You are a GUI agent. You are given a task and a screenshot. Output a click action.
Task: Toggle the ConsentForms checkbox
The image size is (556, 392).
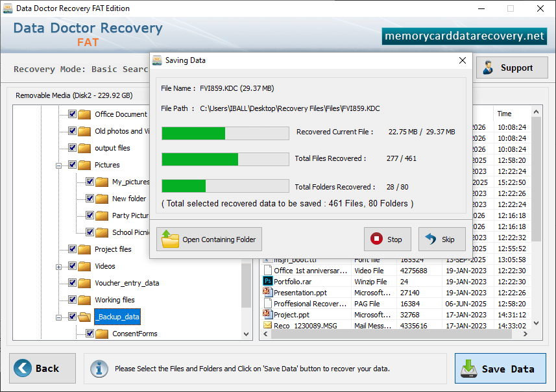pos(90,333)
